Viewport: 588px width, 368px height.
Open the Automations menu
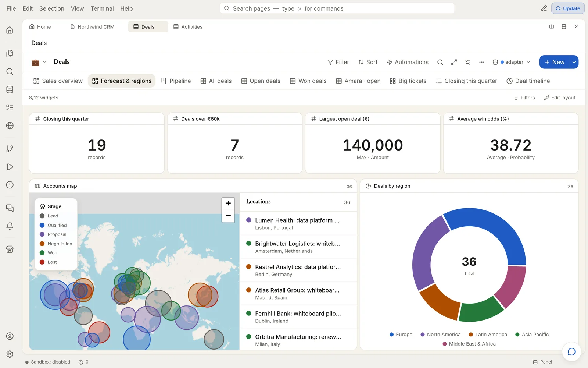pyautogui.click(x=408, y=62)
